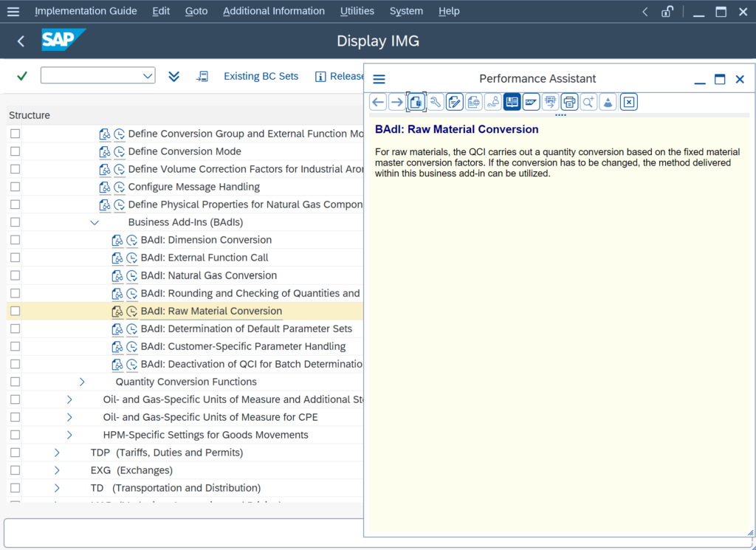
Task: Click the green checkmark Enter icon
Action: (x=21, y=76)
